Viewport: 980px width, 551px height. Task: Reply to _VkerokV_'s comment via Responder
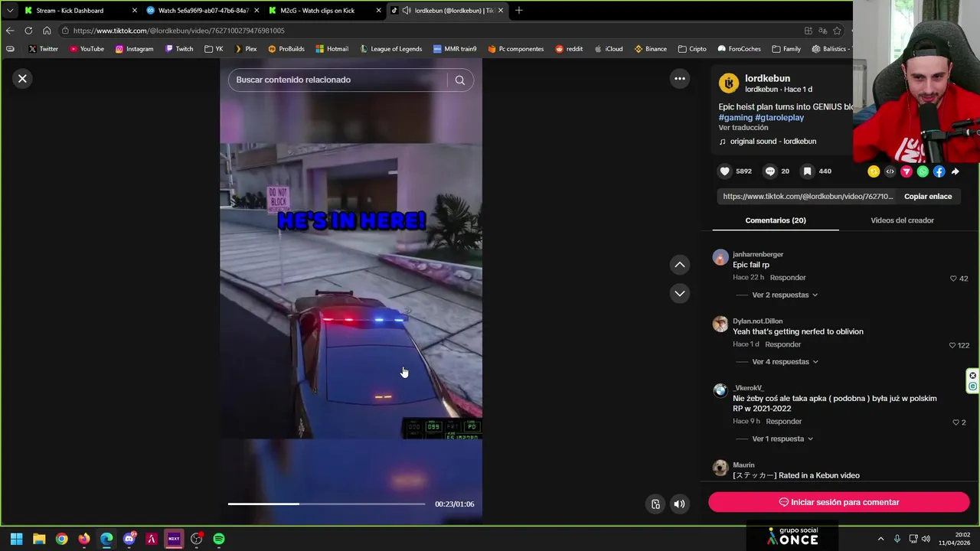coord(784,422)
